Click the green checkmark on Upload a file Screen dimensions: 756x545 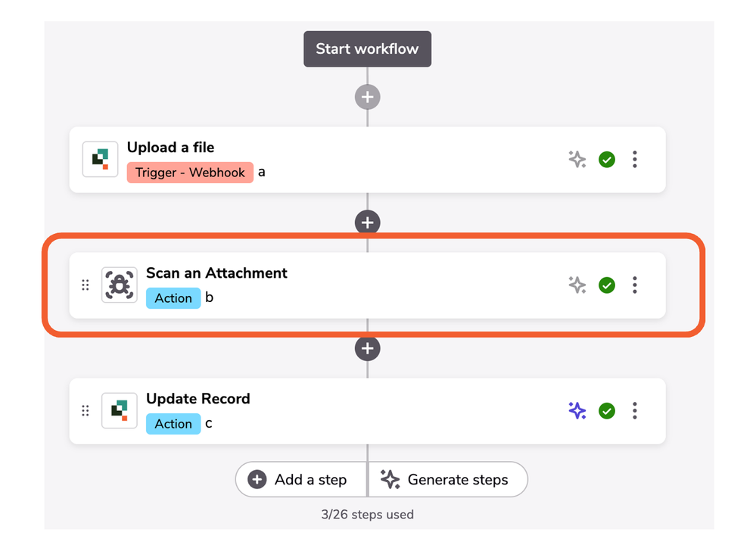pos(607,159)
